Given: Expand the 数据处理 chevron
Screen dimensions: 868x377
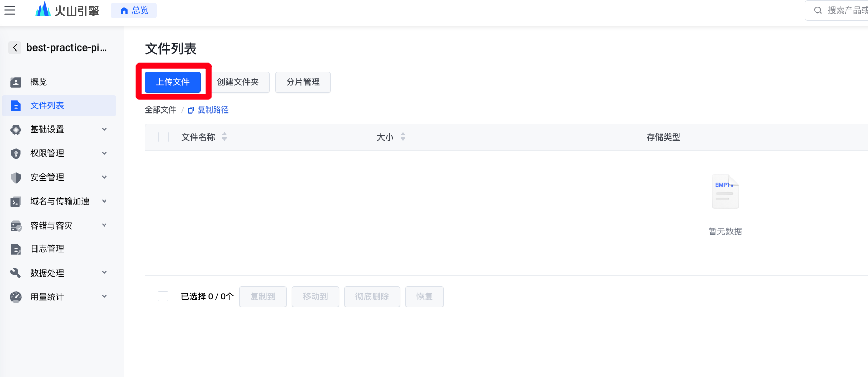Looking at the screenshot, I should tap(104, 272).
